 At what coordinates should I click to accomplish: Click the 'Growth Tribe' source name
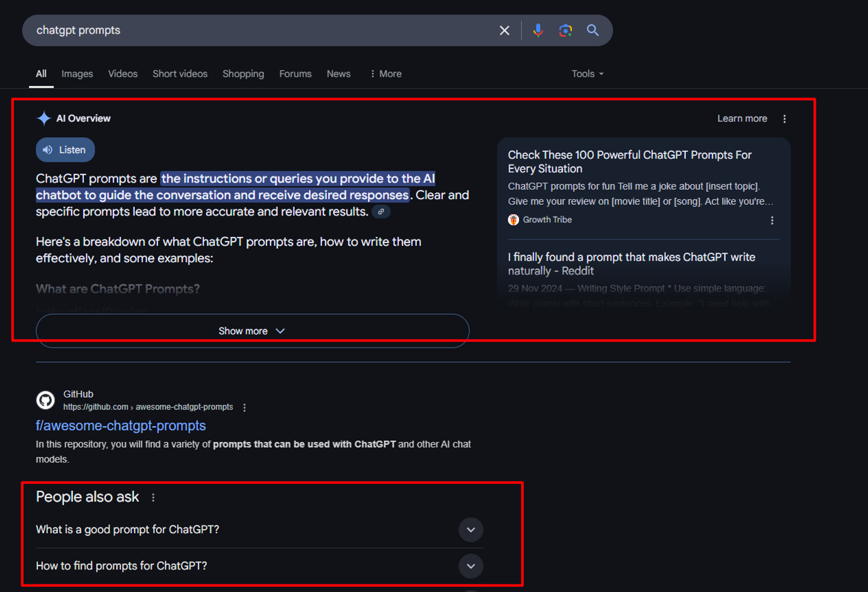[547, 220]
